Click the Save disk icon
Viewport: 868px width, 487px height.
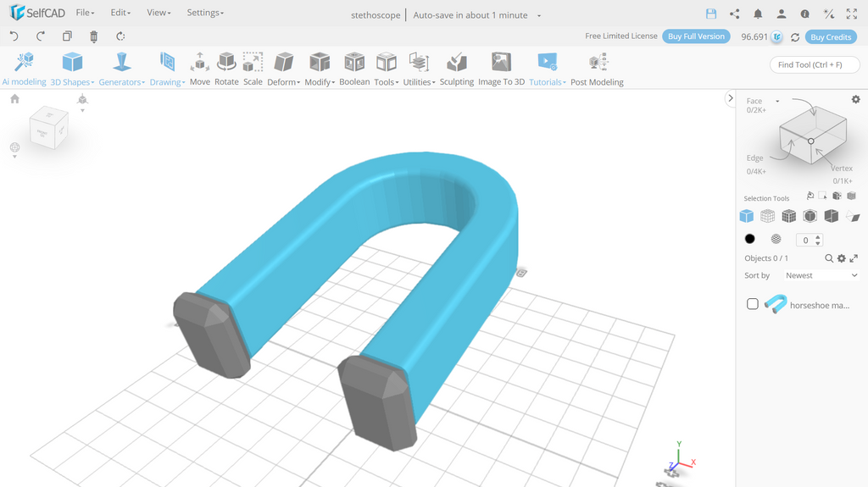tap(711, 14)
